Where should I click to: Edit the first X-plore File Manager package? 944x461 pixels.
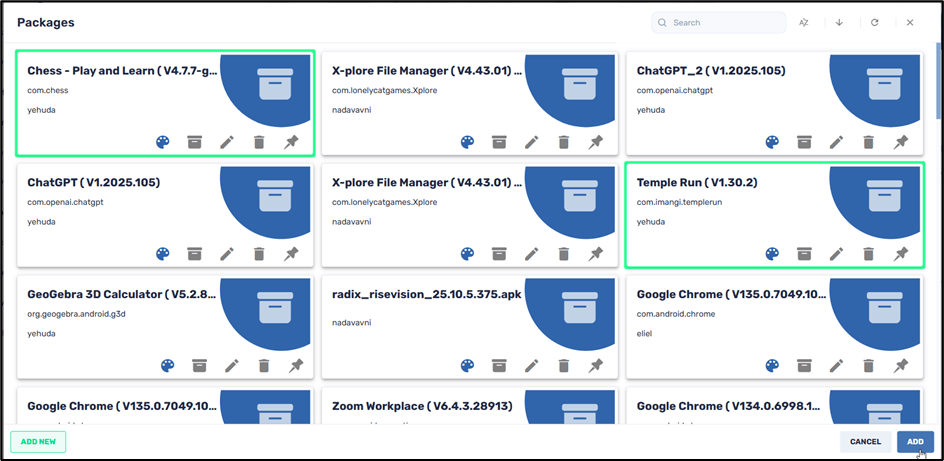click(x=532, y=142)
